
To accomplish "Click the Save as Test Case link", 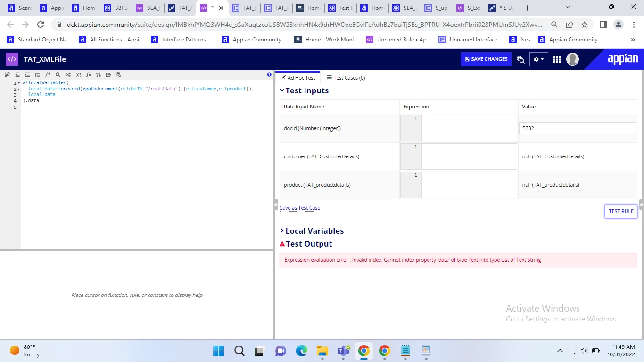I will [300, 208].
